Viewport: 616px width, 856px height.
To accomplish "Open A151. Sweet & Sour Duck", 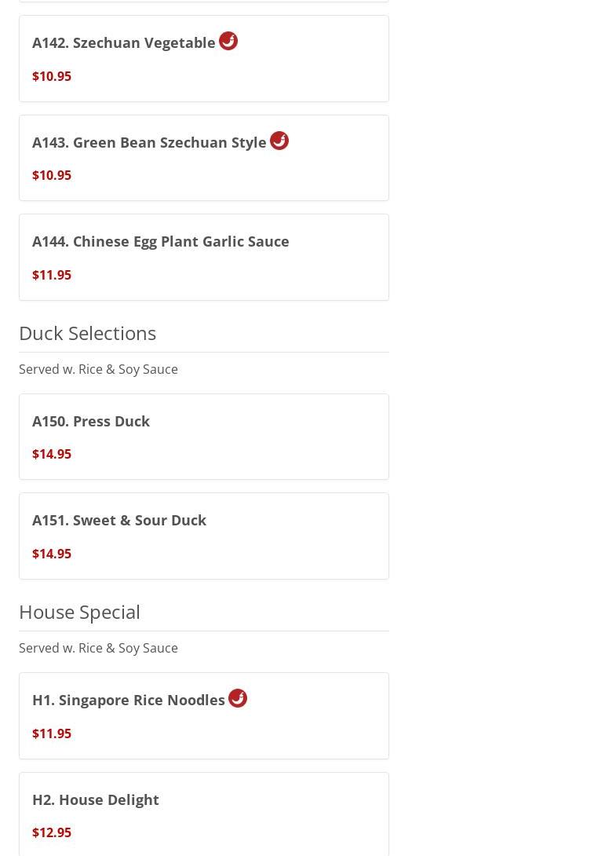I will point(119,521).
